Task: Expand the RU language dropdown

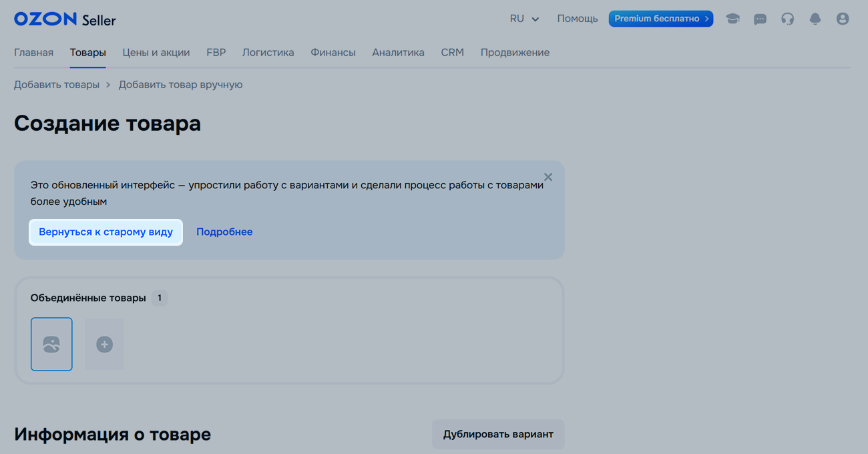Action: 524,19
